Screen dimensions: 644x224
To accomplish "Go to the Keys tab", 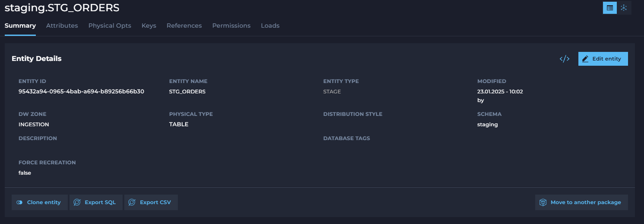I will pos(149,26).
